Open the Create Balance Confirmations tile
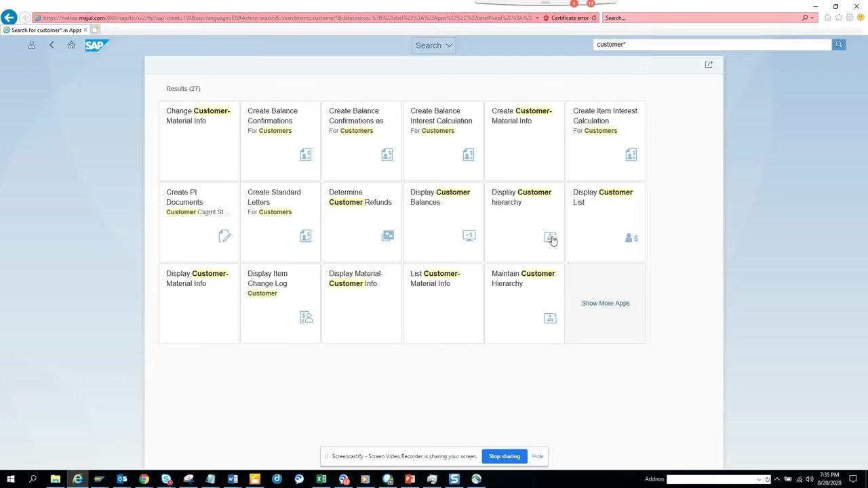868x488 pixels. point(280,140)
